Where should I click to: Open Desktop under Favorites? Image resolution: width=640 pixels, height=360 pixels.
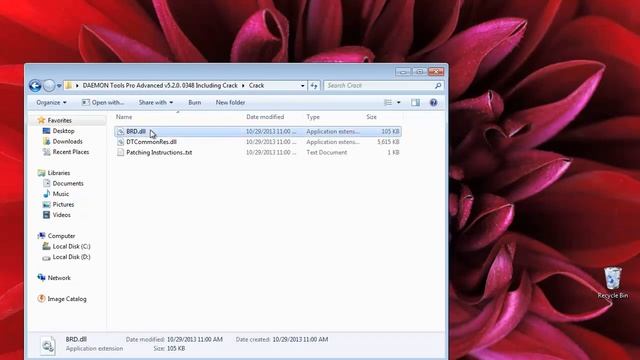pyautogui.click(x=63, y=131)
